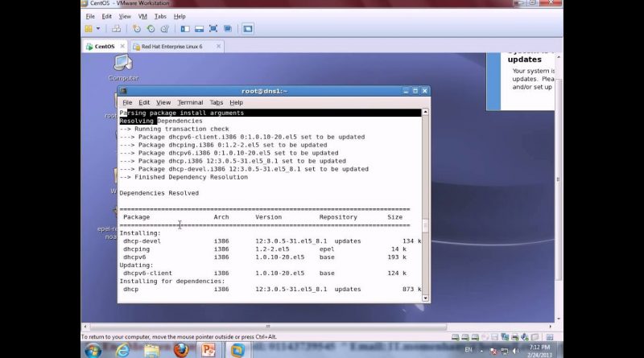Open VMware Edit menu
The height and width of the screenshot is (358, 644).
(107, 16)
